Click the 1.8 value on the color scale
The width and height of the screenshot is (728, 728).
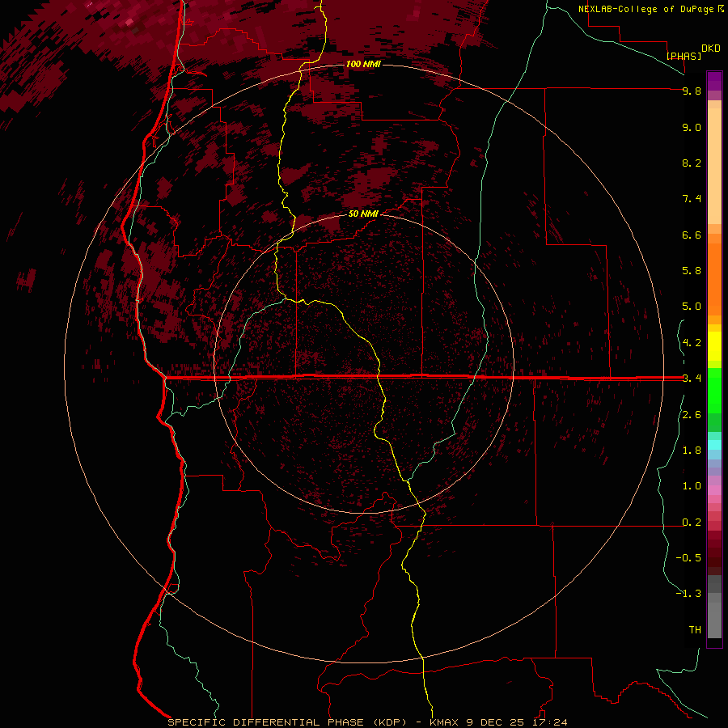[692, 451]
